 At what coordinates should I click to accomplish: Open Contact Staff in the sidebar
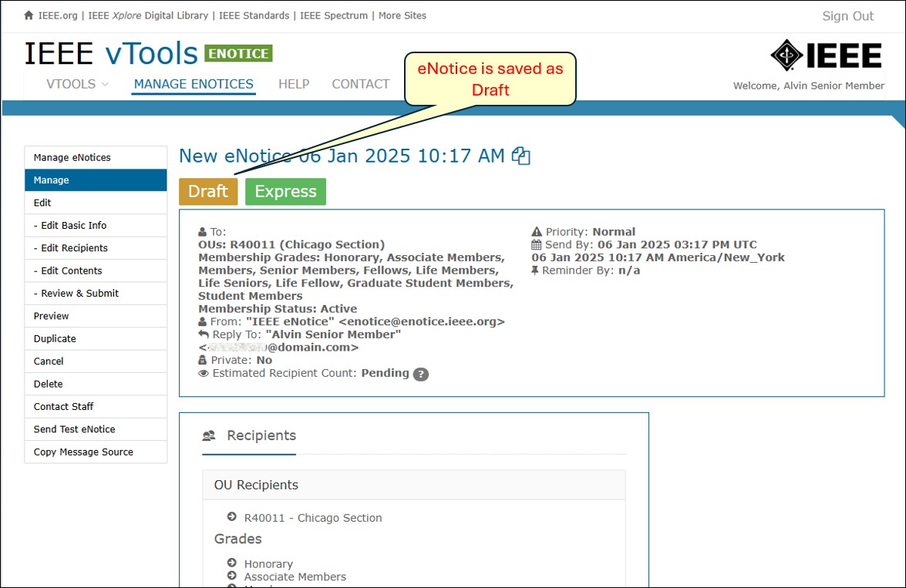pyautogui.click(x=96, y=407)
